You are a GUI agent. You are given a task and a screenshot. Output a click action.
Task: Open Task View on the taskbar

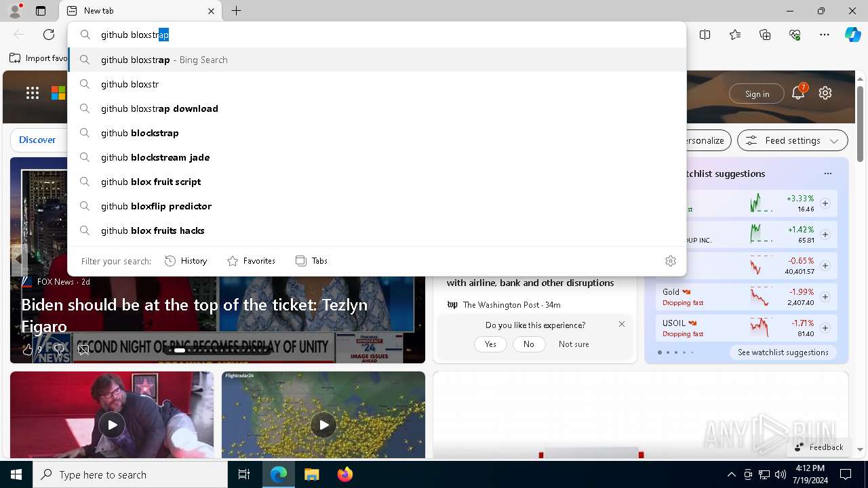pyautogui.click(x=244, y=474)
